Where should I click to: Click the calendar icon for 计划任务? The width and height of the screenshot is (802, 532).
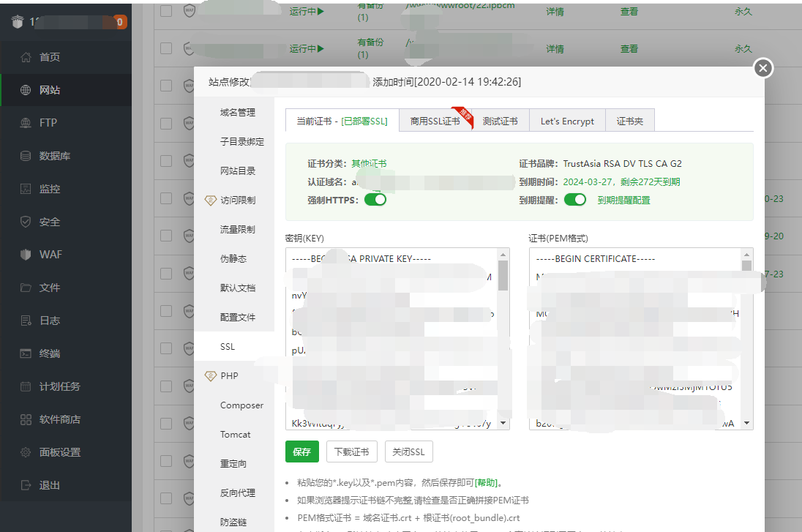[26, 386]
